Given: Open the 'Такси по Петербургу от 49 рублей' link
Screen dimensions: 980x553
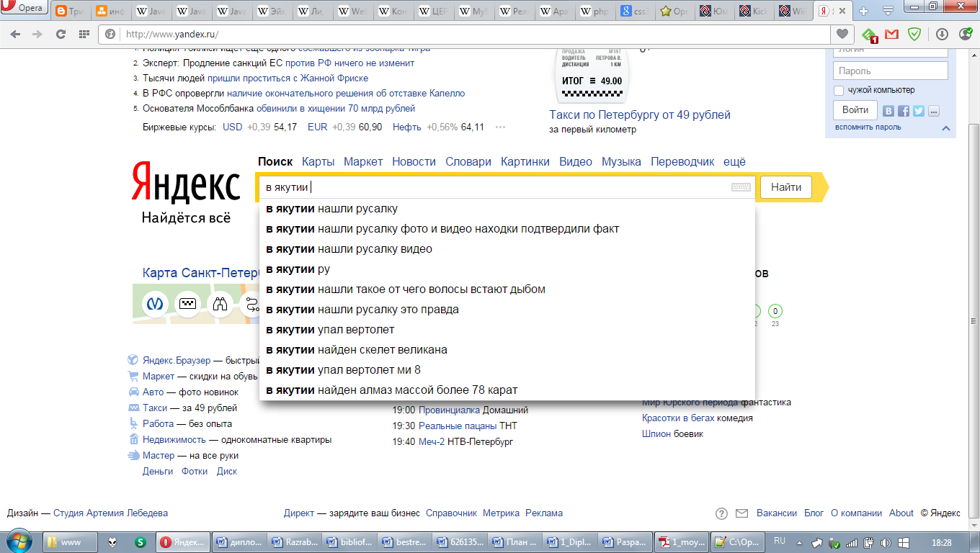Looking at the screenshot, I should (x=640, y=115).
